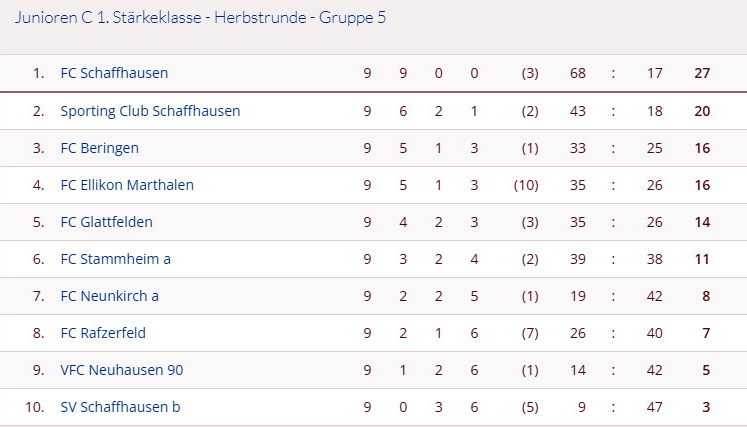Select the FC Beringen team link
This screenshot has height=427, width=747.
[x=100, y=148]
